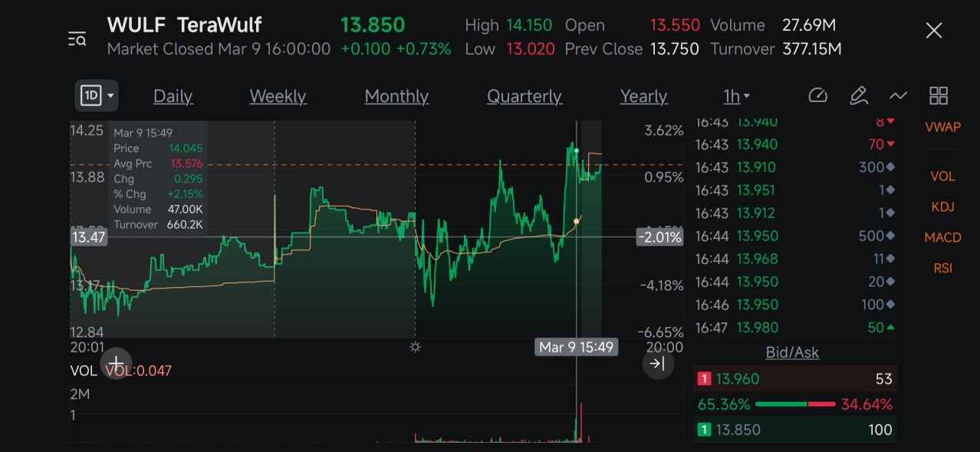Toggle the VWAP indicator
This screenshot has width=980, height=452.
coord(942,127)
